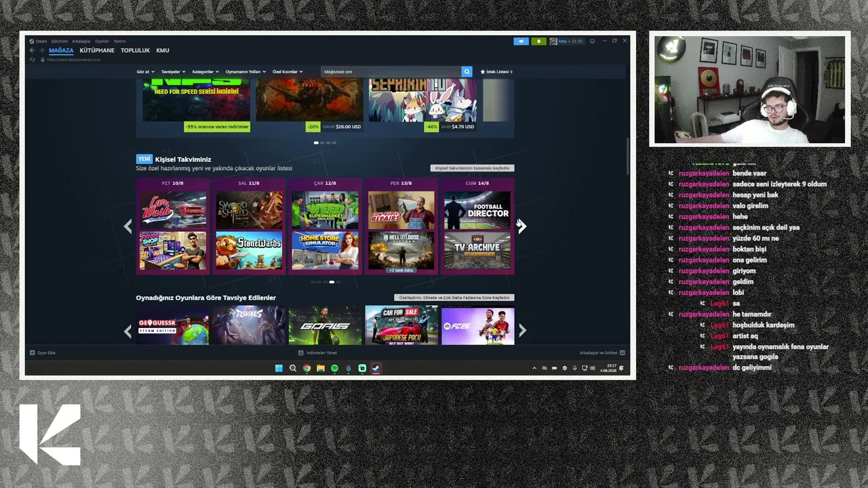This screenshot has width=868, height=488.
Task: Show next page of Kişisel Takviminiz
Action: 521,226
